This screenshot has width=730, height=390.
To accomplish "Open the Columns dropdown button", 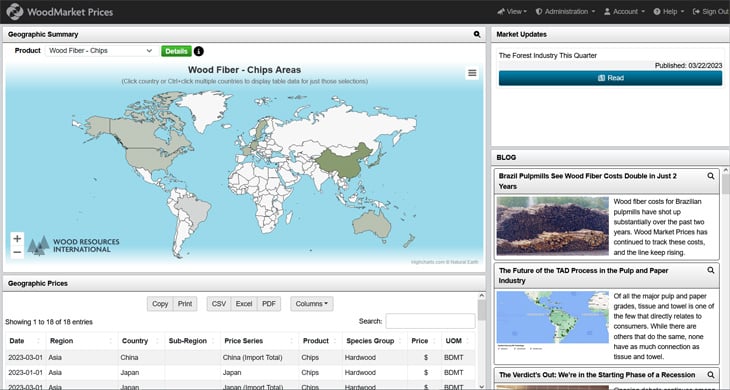I will point(311,304).
